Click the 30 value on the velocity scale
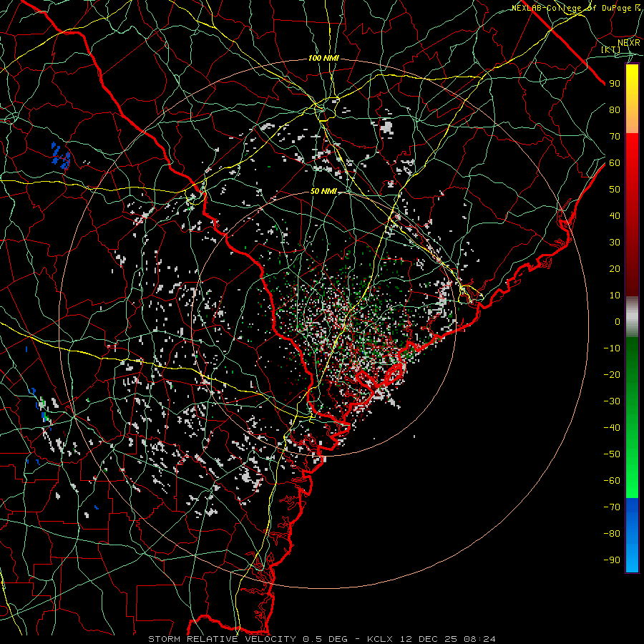644x644 pixels. tap(615, 243)
